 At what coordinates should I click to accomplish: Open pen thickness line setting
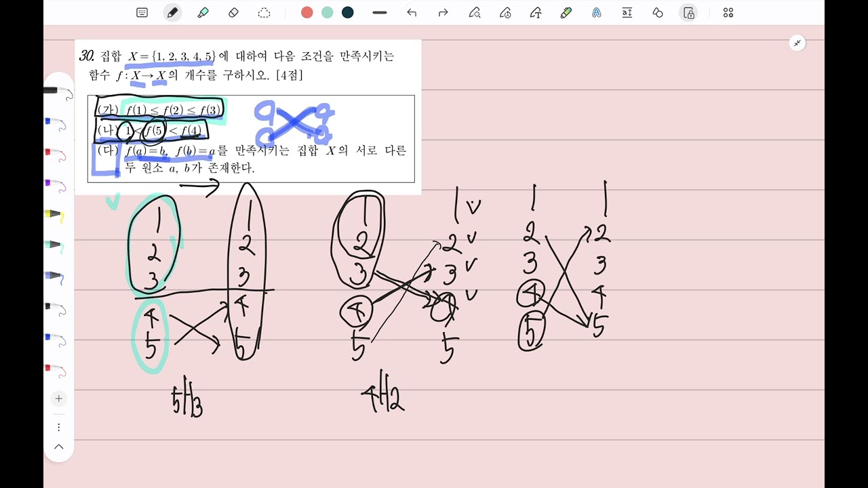pyautogui.click(x=380, y=12)
